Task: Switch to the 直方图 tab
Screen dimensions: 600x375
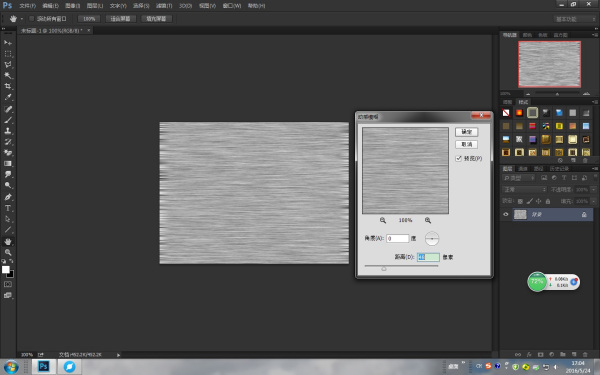Action: (x=561, y=35)
